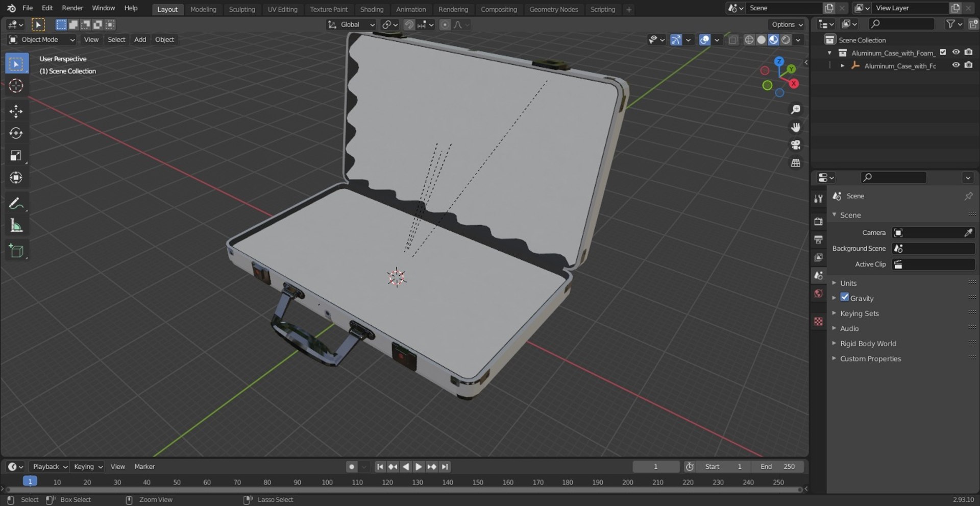Open the Tool properties tab
The image size is (980, 506).
tap(819, 199)
